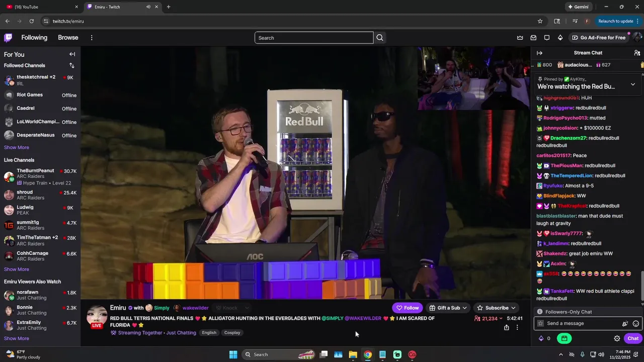Open norafawn channel in sidebar
Viewport: 644px width, 362px height.
[x=40, y=295]
